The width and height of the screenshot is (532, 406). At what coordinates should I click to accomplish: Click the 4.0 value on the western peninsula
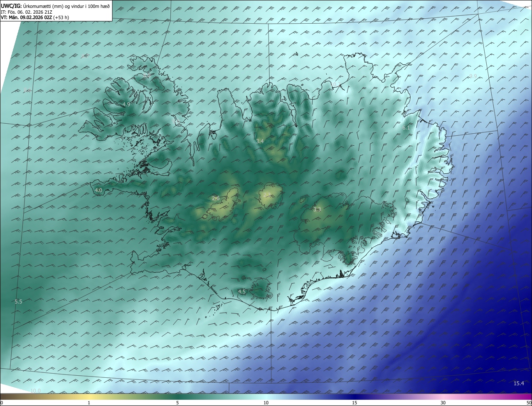point(99,191)
